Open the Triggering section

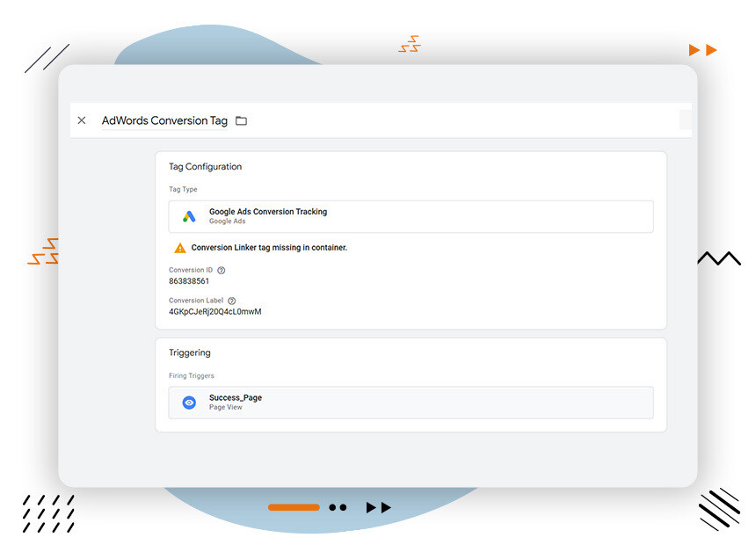(x=190, y=352)
